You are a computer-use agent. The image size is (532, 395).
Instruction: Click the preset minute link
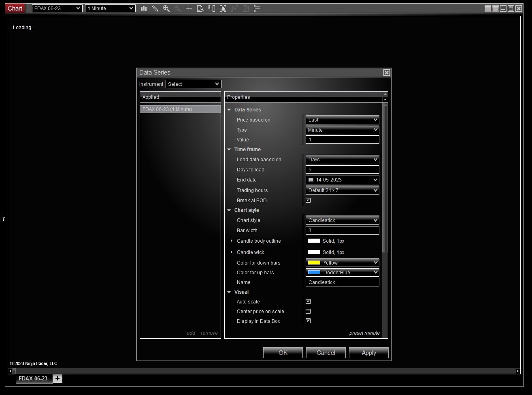364,333
